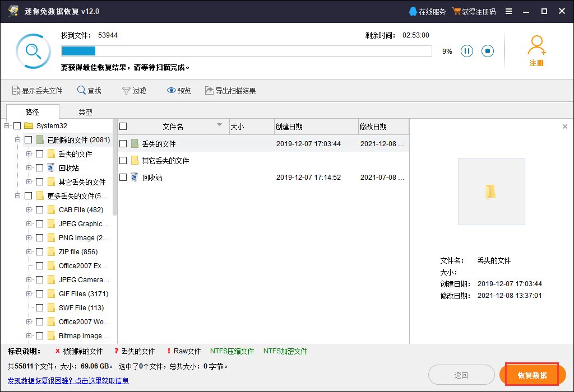Click the 预览 eye preview tool
Image resolution: width=574 pixels, height=392 pixels.
click(x=179, y=90)
